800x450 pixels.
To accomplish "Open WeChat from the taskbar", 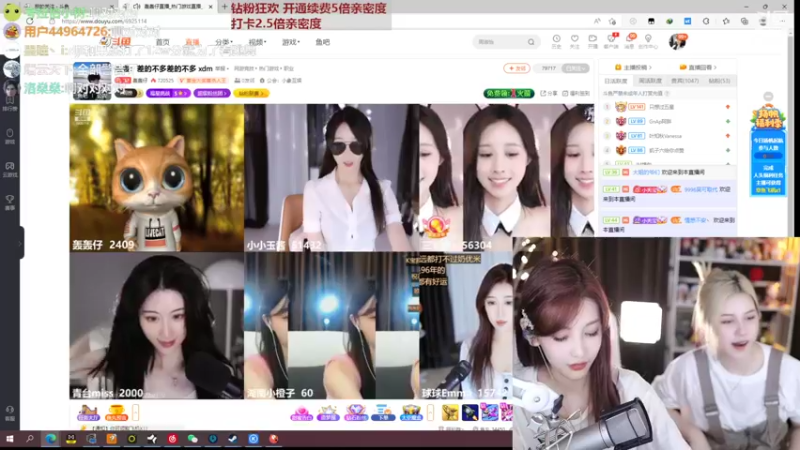I will [192, 439].
